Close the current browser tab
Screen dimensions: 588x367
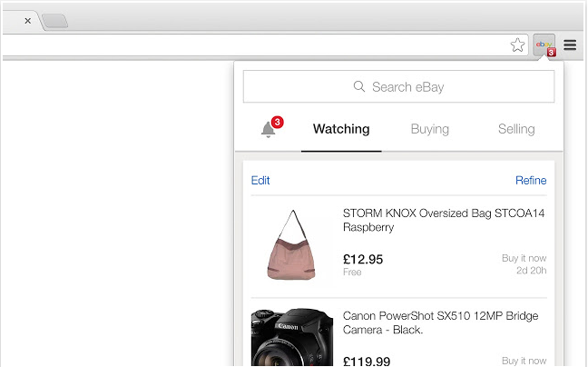point(27,21)
